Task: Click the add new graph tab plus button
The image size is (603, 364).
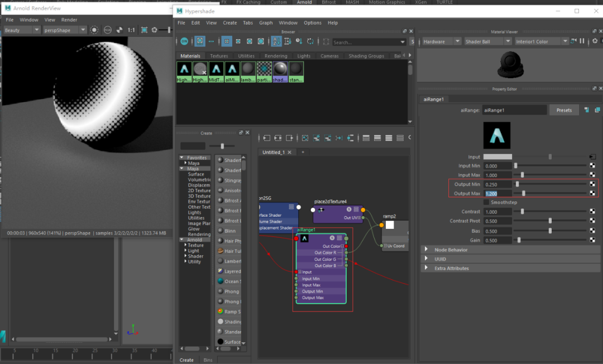Action: [x=303, y=152]
